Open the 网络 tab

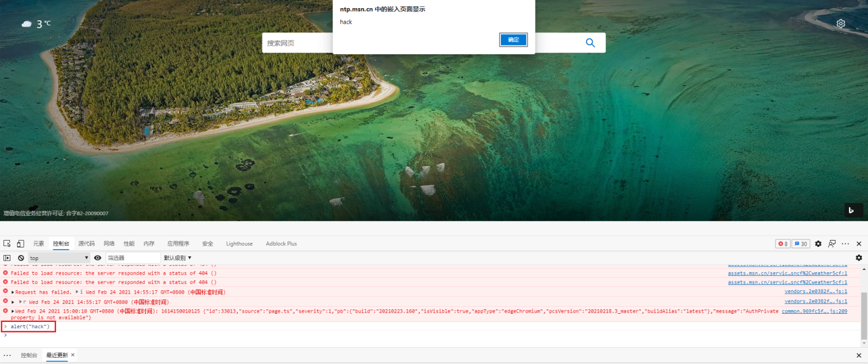pyautogui.click(x=109, y=243)
